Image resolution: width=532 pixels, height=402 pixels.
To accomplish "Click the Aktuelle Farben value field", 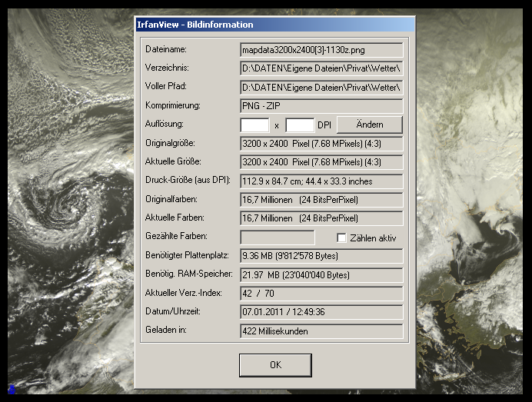I will pyautogui.click(x=321, y=218).
